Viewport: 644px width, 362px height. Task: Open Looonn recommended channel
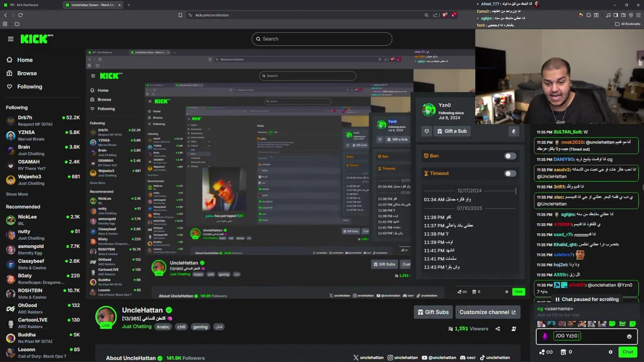[x=43, y=352]
